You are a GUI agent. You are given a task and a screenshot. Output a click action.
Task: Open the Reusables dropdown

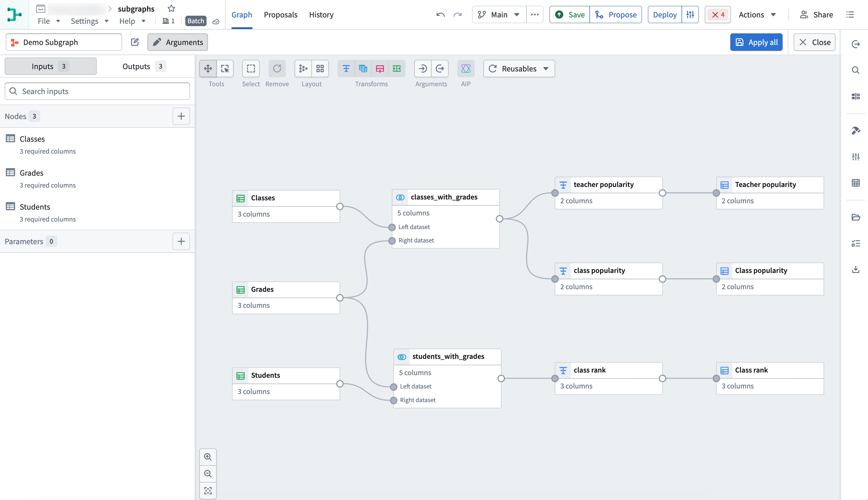519,69
